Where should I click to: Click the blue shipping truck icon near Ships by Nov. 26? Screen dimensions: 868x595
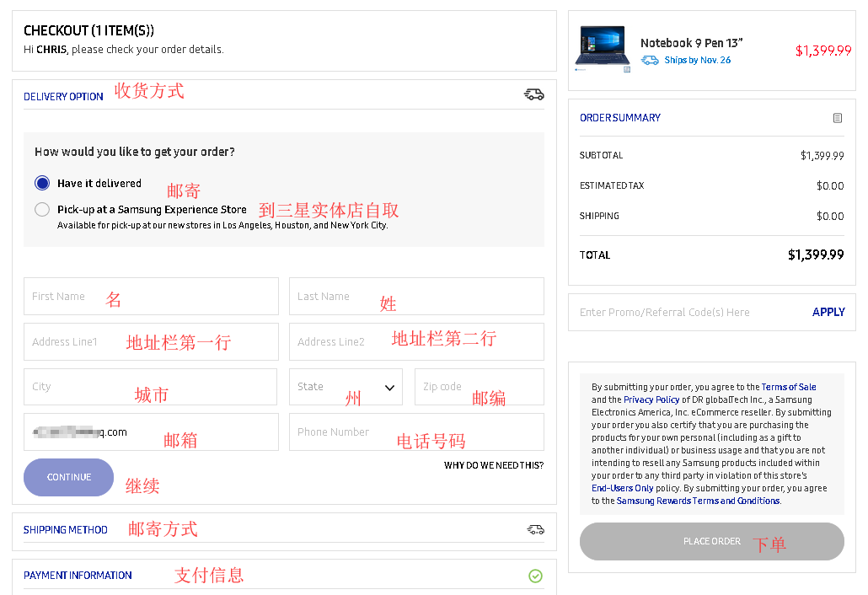coord(650,61)
